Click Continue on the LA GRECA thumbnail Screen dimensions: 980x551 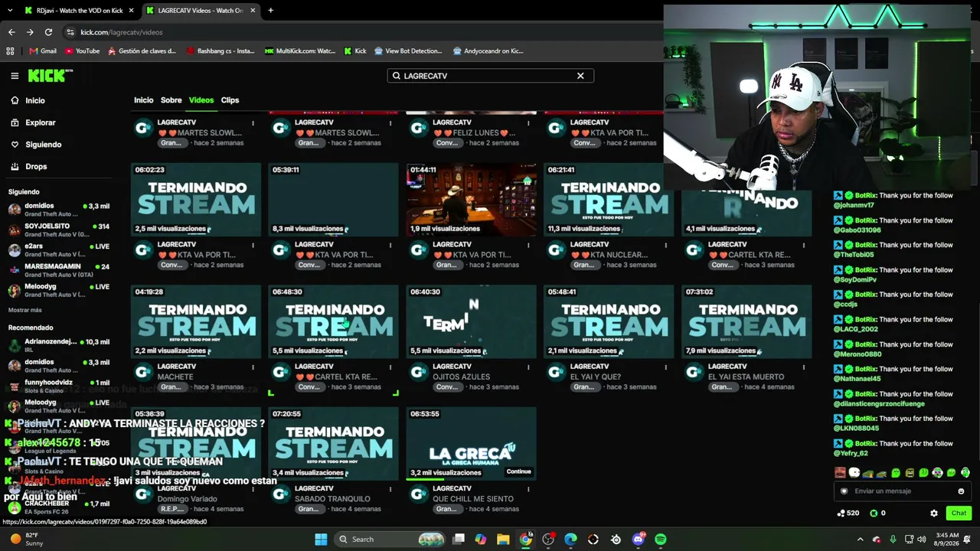[518, 471]
